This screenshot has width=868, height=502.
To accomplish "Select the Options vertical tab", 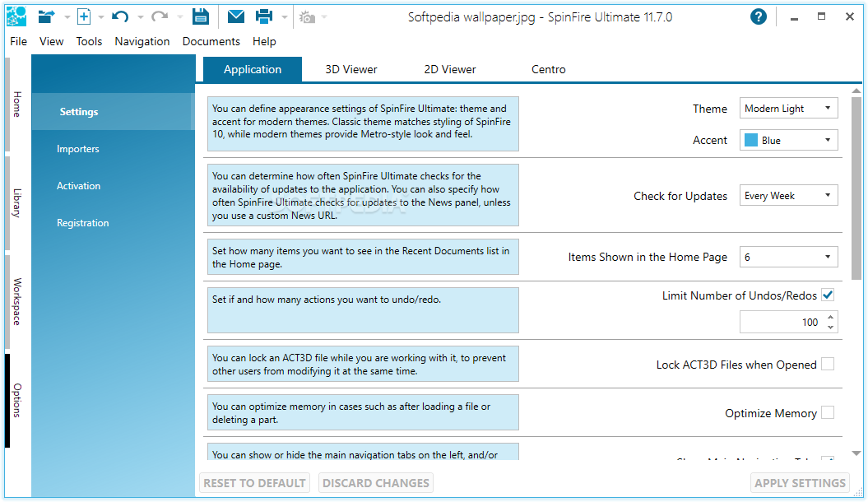I will (17, 400).
